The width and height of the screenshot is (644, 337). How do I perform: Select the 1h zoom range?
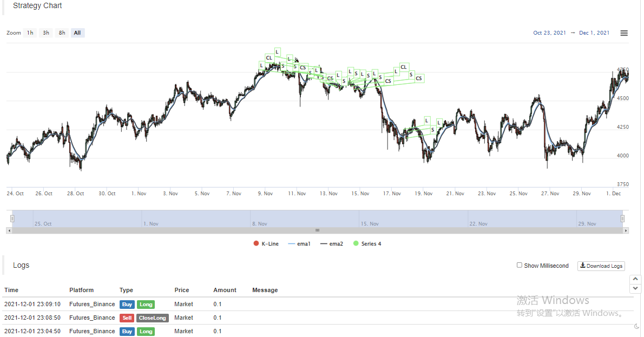point(30,33)
